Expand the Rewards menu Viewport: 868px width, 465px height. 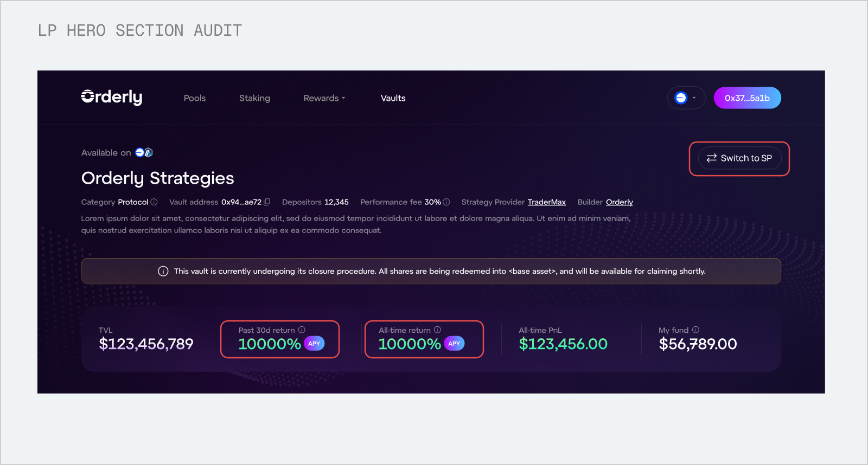tap(324, 98)
